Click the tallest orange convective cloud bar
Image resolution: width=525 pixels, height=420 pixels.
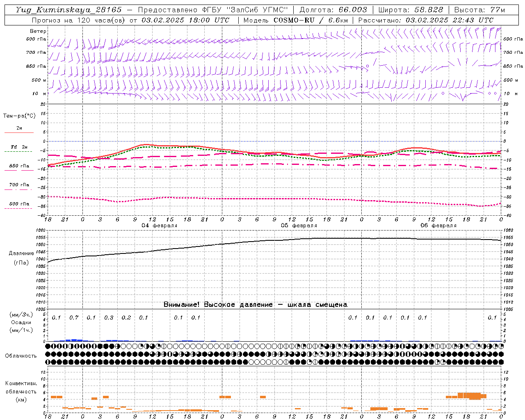click(475, 396)
